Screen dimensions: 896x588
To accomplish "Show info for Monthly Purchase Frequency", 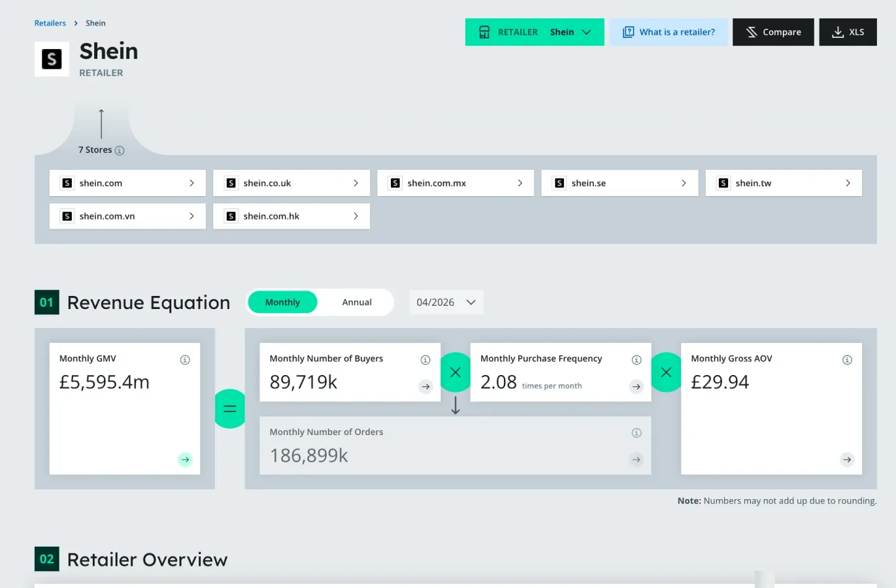I will click(x=637, y=360).
